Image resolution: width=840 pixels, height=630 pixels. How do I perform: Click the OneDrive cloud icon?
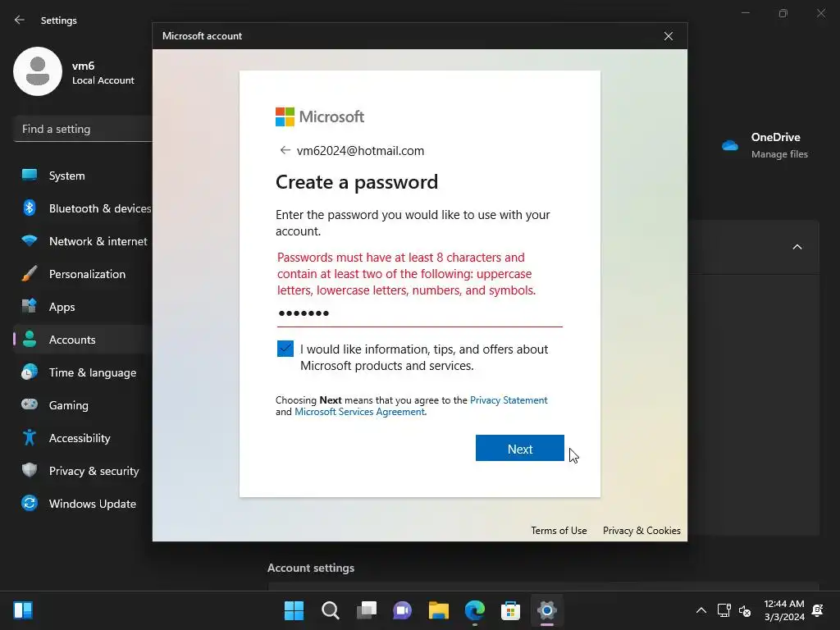(x=729, y=145)
